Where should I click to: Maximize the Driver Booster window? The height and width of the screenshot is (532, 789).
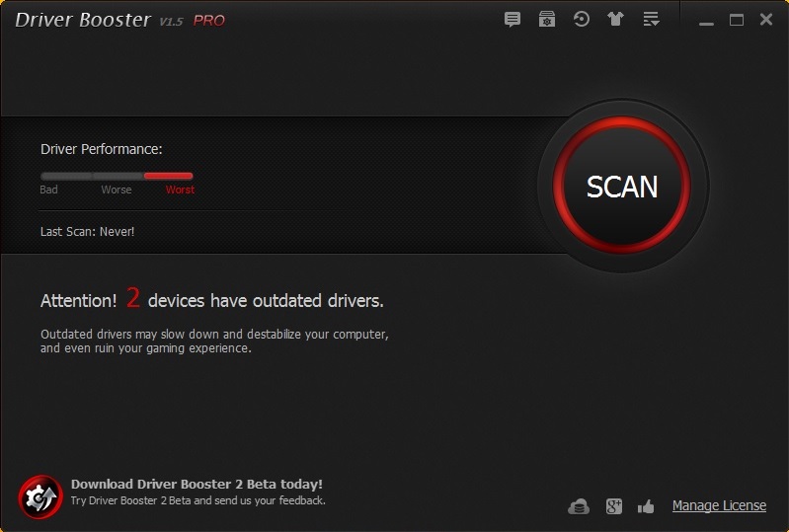click(x=736, y=20)
